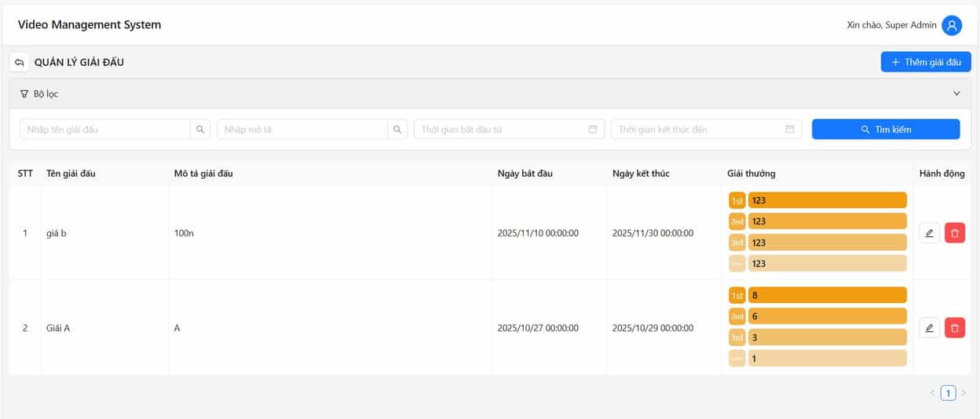
Task: Focus the Nhập mô tả input field
Action: tap(302, 129)
